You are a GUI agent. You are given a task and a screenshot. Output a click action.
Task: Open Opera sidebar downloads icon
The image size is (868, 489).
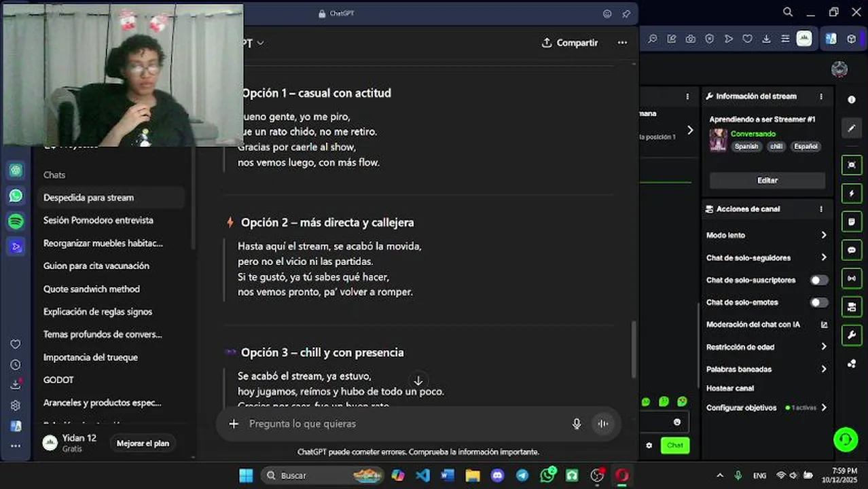pos(16,384)
